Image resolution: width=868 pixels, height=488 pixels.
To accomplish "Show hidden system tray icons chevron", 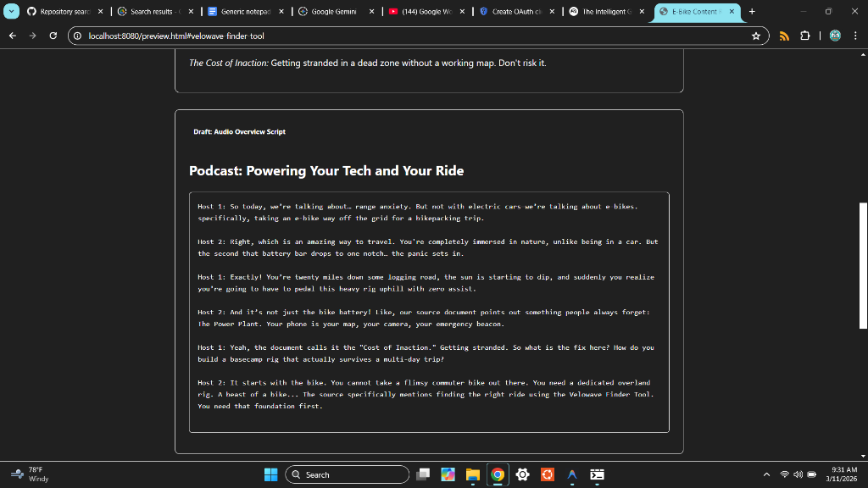I will tap(766, 474).
